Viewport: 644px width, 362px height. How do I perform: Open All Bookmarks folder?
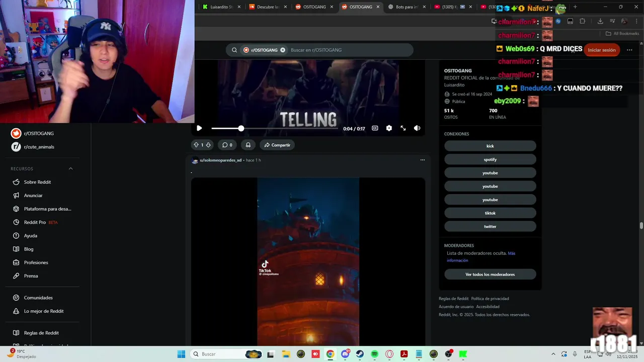pyautogui.click(x=622, y=34)
